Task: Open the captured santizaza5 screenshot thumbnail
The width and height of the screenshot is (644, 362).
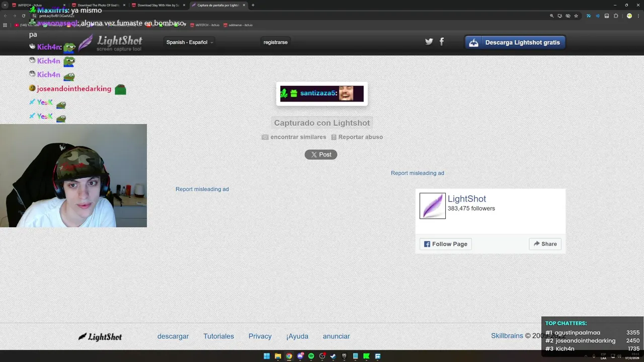Action: pos(322,94)
